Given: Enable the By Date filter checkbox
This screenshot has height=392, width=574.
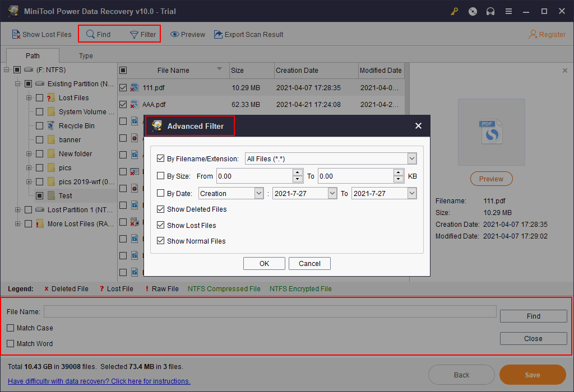Looking at the screenshot, I should pos(160,193).
